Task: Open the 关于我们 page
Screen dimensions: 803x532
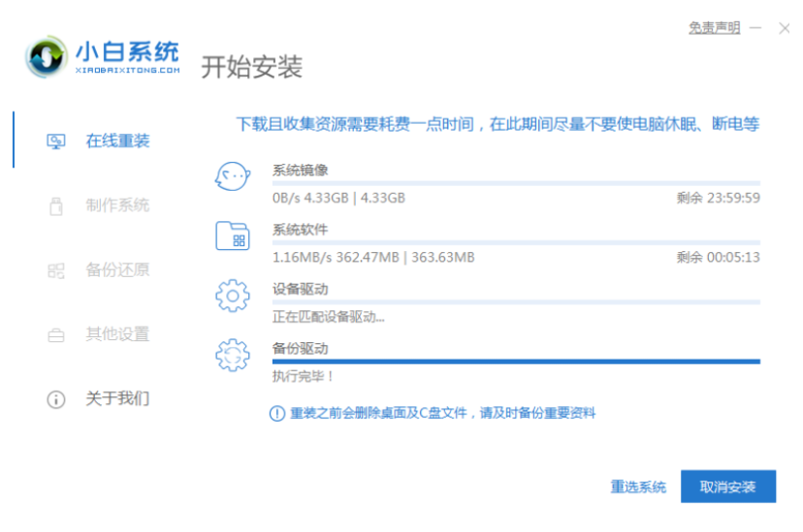Action: [x=117, y=399]
